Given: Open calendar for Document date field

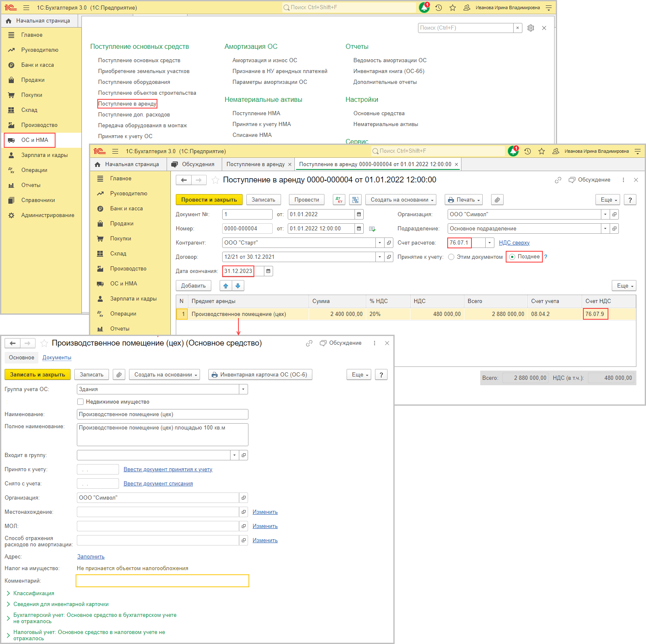Looking at the screenshot, I should [359, 215].
